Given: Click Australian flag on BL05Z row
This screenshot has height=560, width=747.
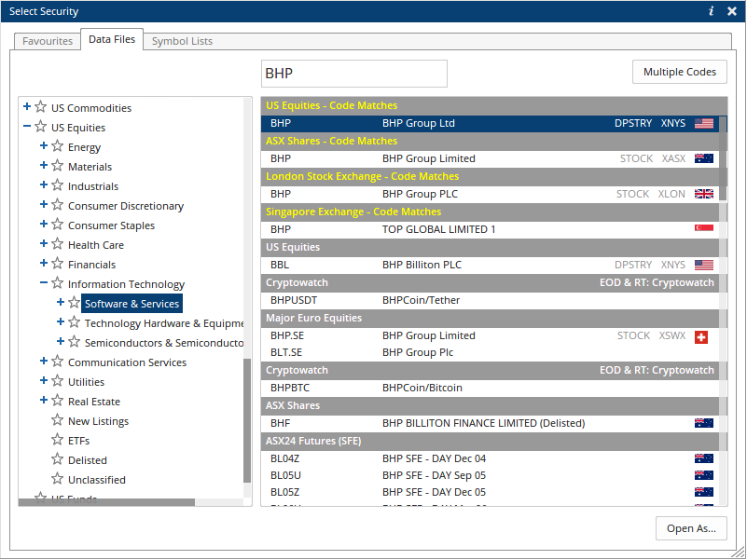Looking at the screenshot, I should (704, 492).
